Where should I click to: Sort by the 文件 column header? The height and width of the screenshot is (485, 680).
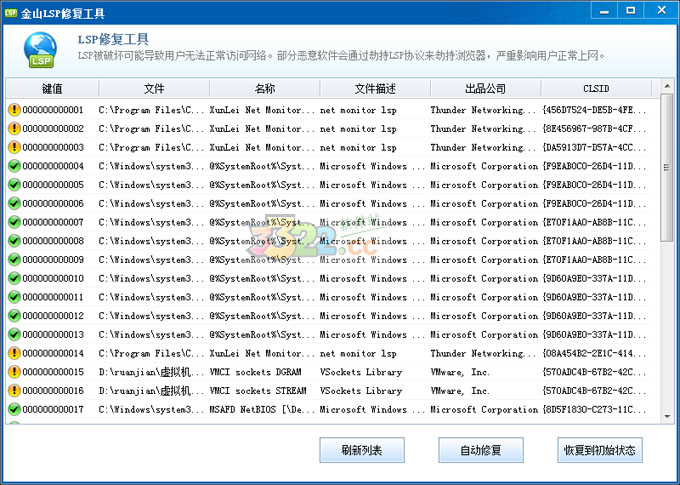click(x=154, y=88)
